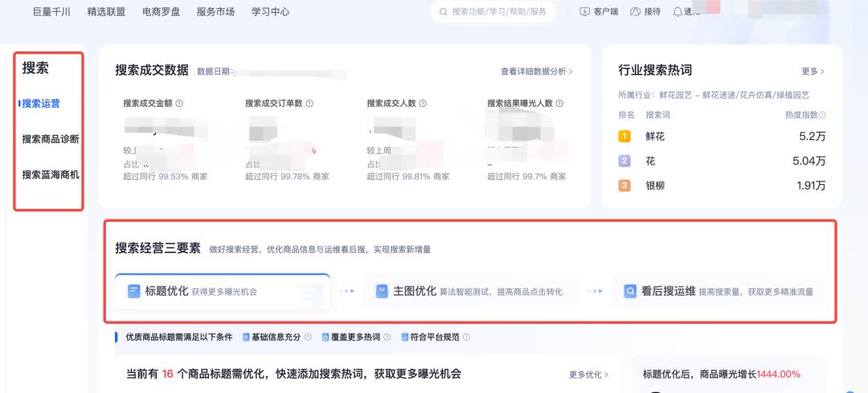Click the 1444.00% exposure growth figure

[778, 375]
